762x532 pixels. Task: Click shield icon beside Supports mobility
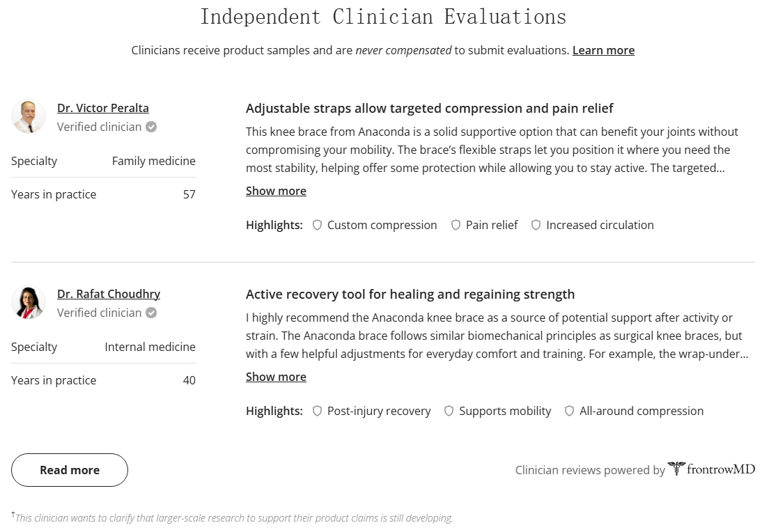(449, 411)
